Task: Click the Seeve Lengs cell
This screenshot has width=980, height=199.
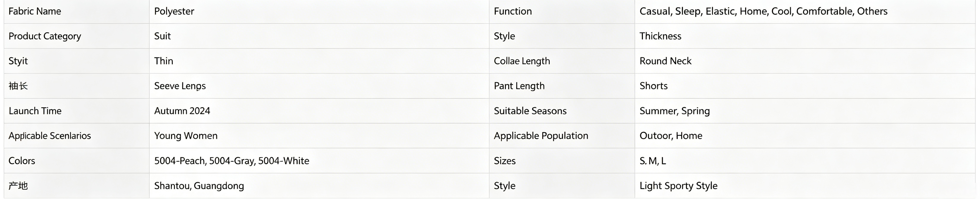Action: point(319,86)
